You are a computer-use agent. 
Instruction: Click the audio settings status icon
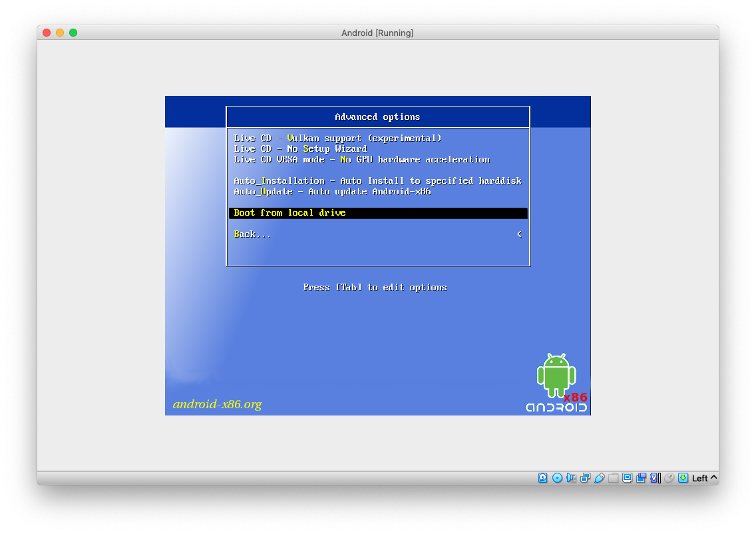pyautogui.click(x=572, y=478)
